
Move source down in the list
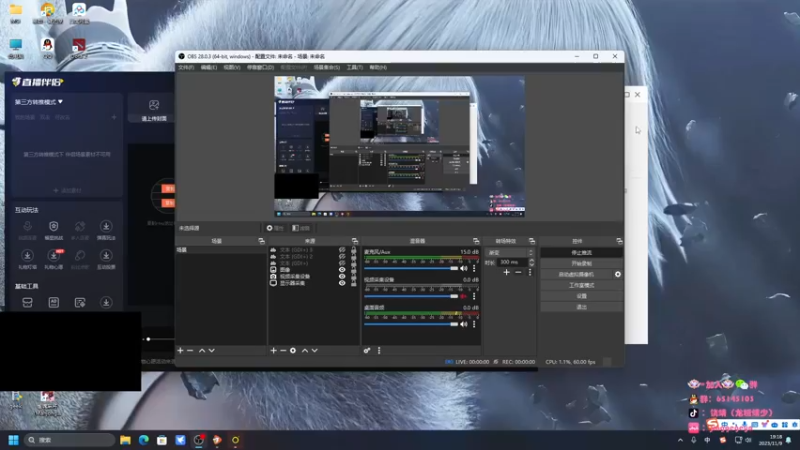point(315,351)
